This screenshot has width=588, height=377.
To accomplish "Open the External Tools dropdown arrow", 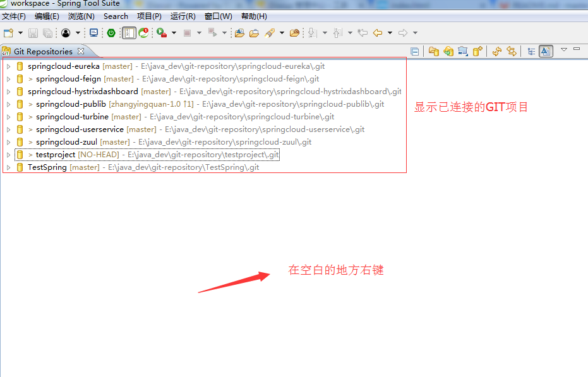I will point(174,33).
